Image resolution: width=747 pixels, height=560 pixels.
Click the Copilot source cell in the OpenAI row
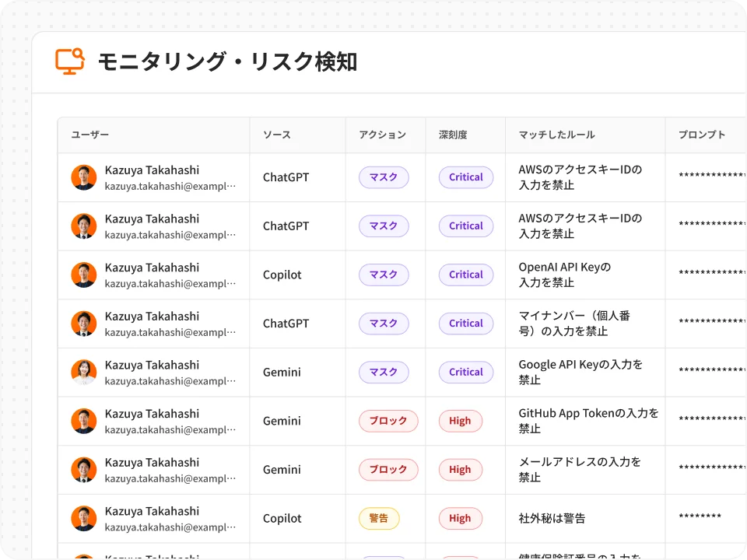coord(282,275)
